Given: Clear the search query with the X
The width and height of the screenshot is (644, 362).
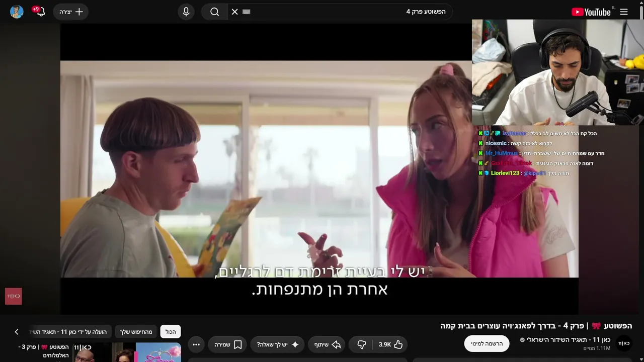Looking at the screenshot, I should [234, 12].
